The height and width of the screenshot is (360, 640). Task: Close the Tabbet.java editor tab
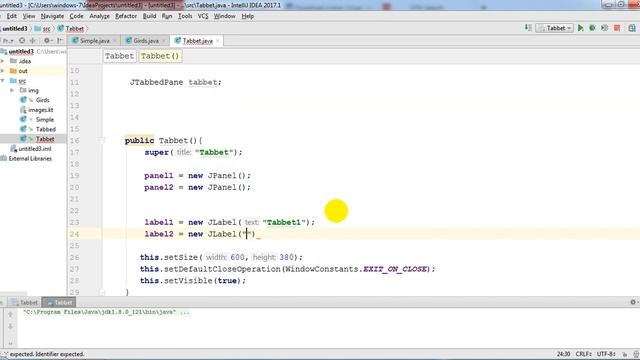point(218,41)
